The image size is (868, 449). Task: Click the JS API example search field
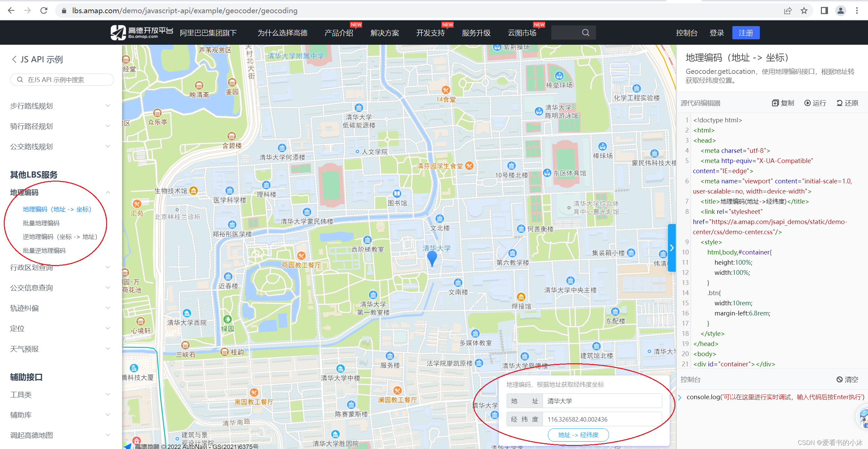pyautogui.click(x=62, y=80)
